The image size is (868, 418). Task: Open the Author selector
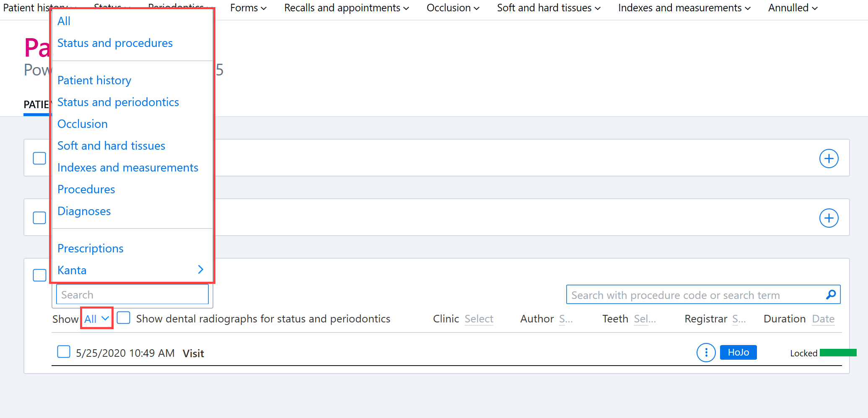pyautogui.click(x=566, y=319)
